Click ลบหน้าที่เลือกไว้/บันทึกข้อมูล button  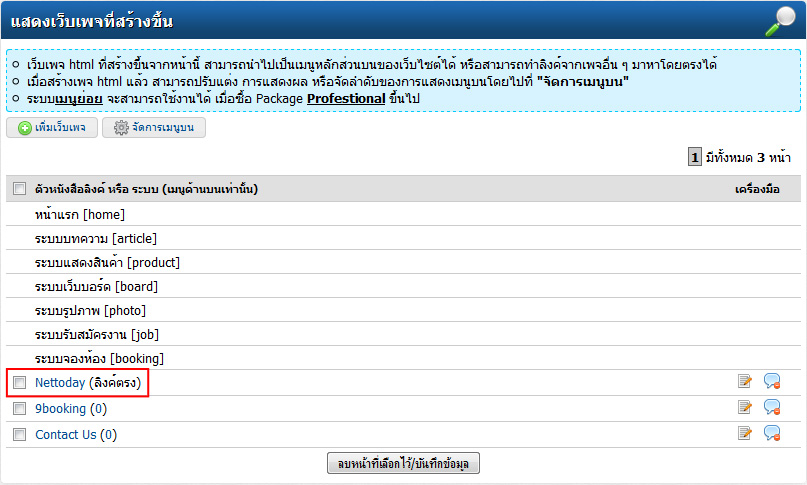403,464
